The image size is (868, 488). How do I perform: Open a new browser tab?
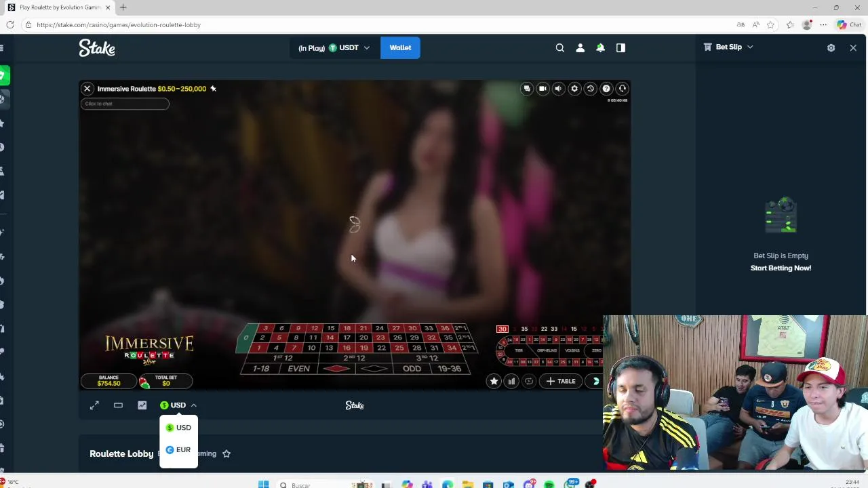click(x=123, y=7)
